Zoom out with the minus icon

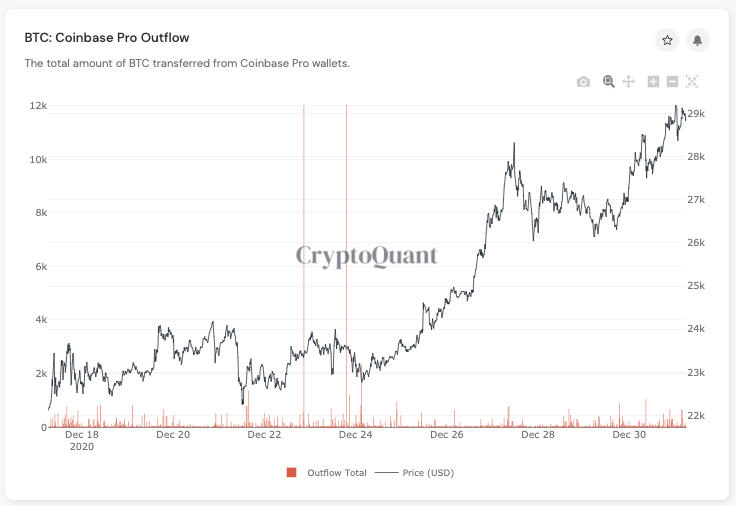coord(673,82)
